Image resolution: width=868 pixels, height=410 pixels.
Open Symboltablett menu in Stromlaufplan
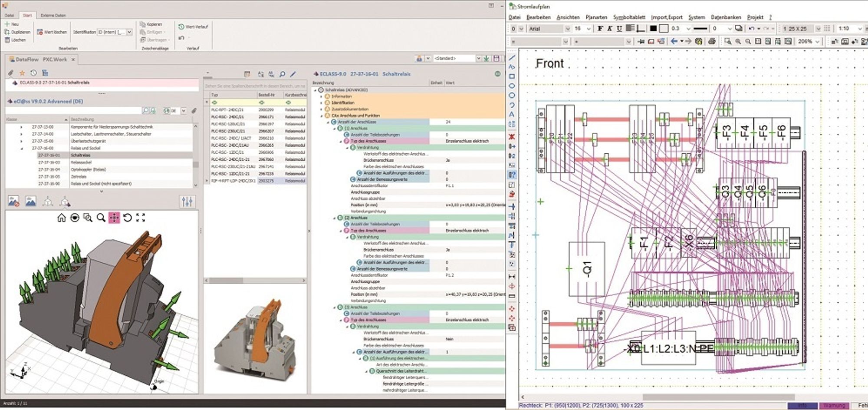(629, 17)
